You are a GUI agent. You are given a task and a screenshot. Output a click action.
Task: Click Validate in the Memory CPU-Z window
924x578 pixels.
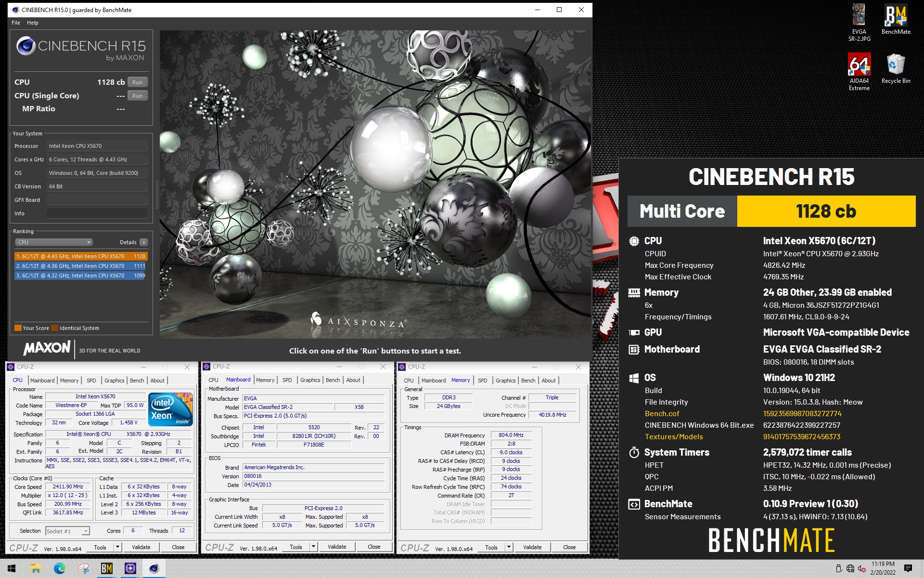tap(532, 547)
